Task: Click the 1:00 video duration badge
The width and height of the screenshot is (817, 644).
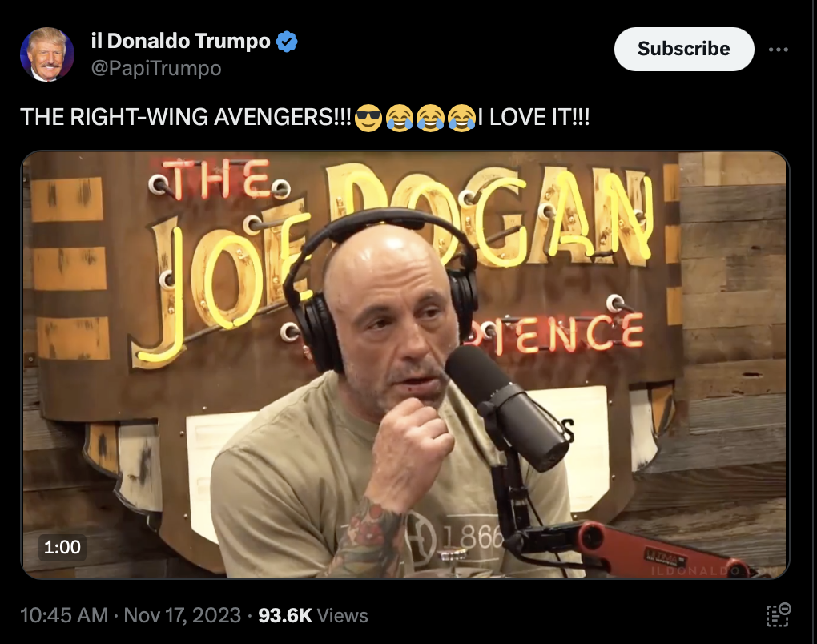Action: 62,547
